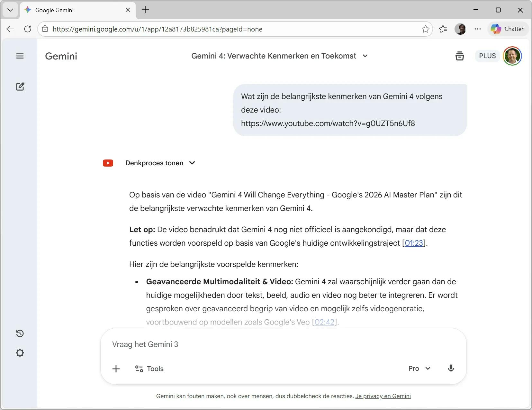View site information lock icon in address bar
This screenshot has width=532, height=410.
[x=45, y=29]
